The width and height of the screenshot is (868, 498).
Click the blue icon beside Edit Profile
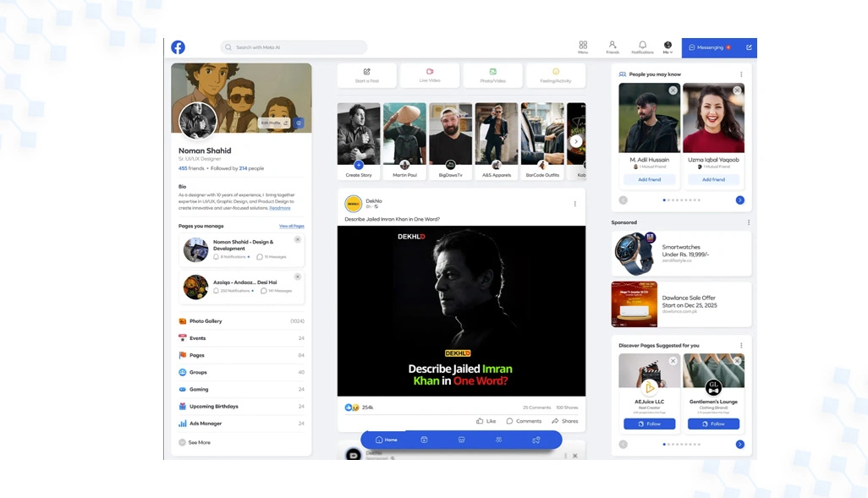(x=299, y=123)
